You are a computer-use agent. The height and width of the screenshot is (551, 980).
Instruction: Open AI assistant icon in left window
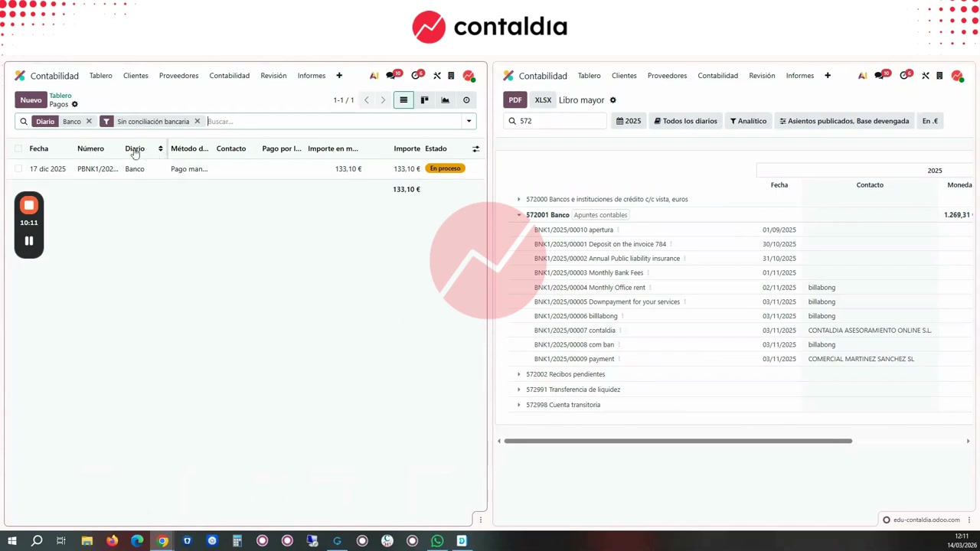point(374,76)
